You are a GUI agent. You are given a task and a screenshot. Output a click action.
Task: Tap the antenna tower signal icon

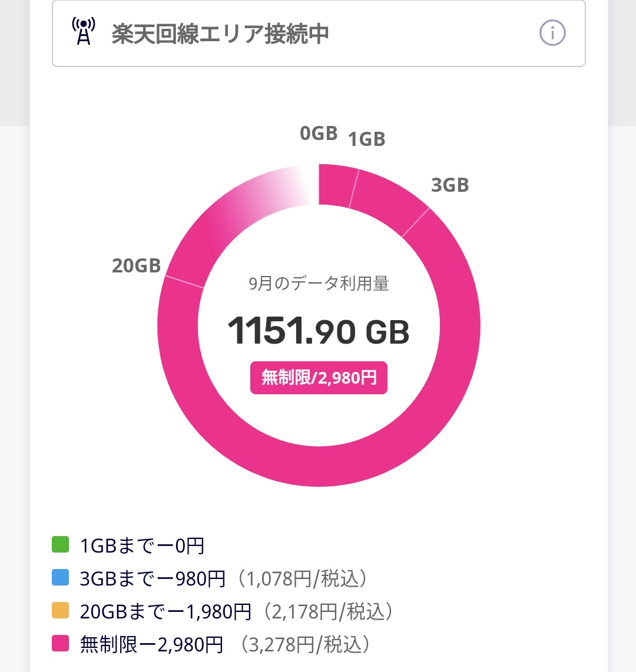(x=84, y=32)
